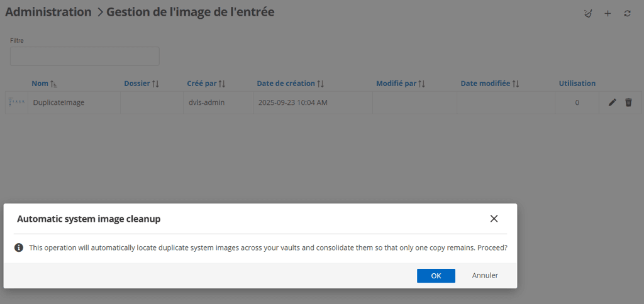644x304 pixels.
Task: Click into the Filtre input field
Action: (85, 56)
